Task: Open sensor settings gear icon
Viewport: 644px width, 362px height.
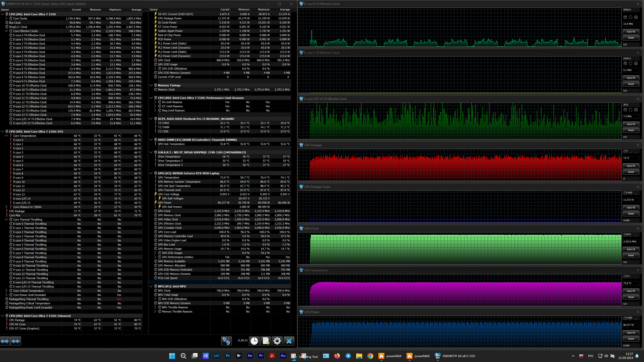Action: pyautogui.click(x=277, y=341)
